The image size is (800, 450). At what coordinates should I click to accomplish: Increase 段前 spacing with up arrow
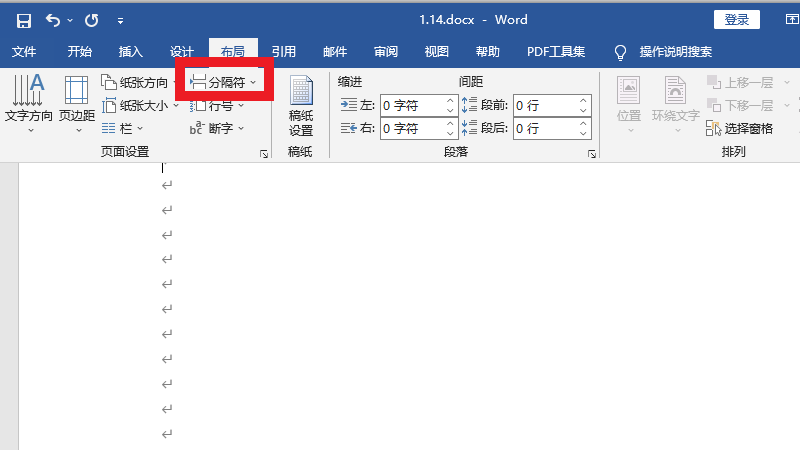pyautogui.click(x=583, y=101)
